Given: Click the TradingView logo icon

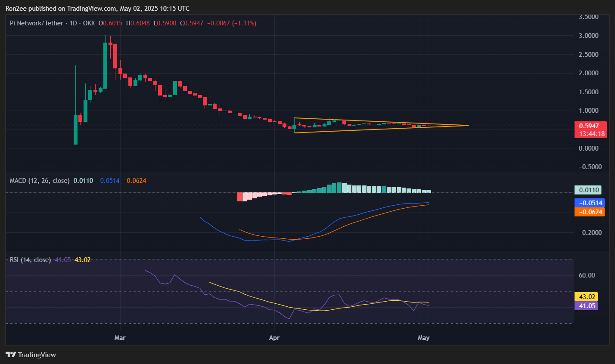Looking at the screenshot, I should click(x=11, y=355).
